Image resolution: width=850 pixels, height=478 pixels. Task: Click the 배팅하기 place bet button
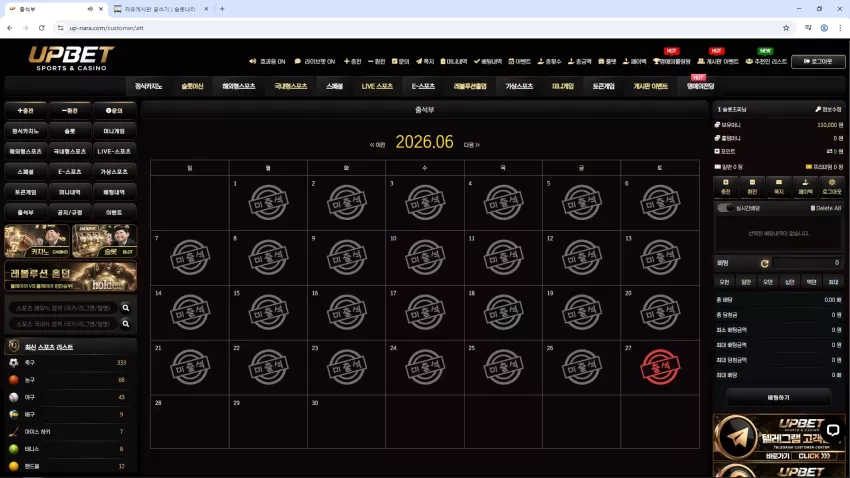(778, 398)
